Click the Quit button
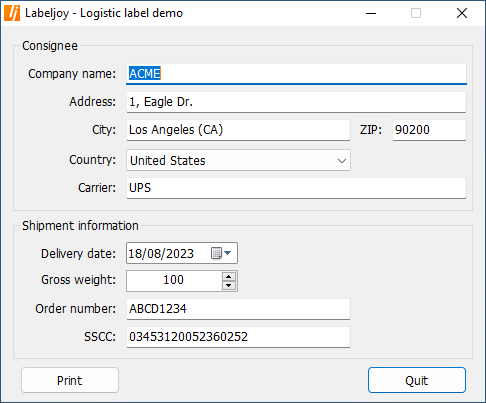 [417, 380]
